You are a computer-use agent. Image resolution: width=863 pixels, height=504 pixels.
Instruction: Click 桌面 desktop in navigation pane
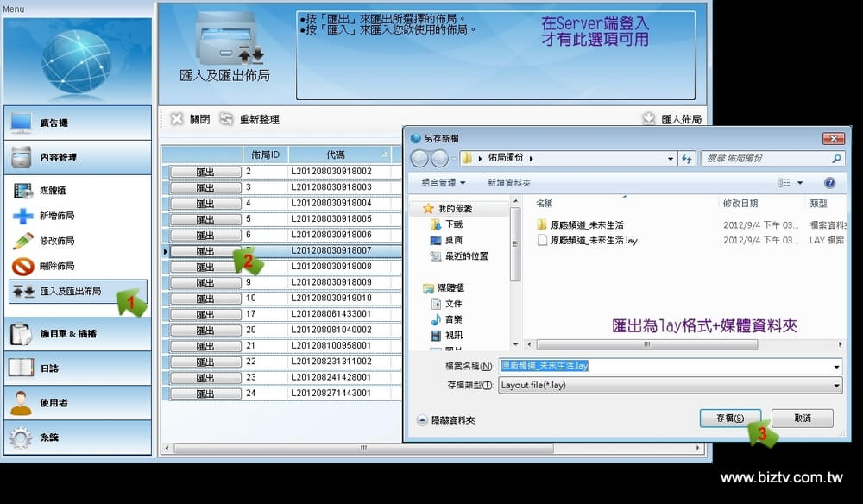[x=454, y=240]
